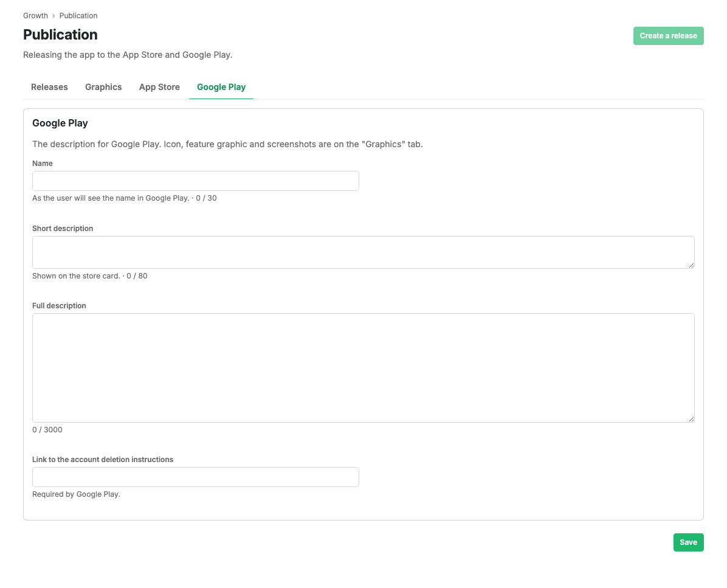
Task: Focus the account deletion instructions link field
Action: click(196, 477)
